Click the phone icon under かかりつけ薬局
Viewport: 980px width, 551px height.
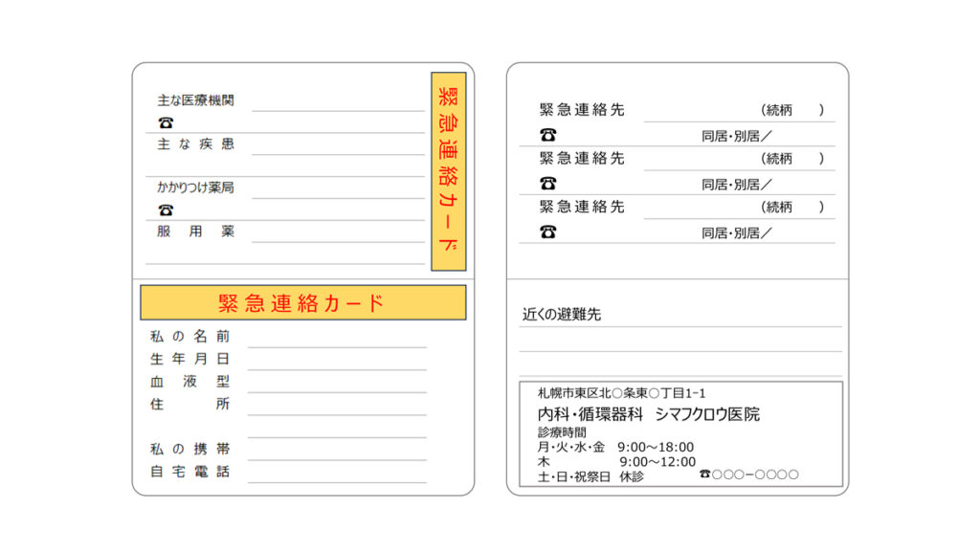[167, 209]
